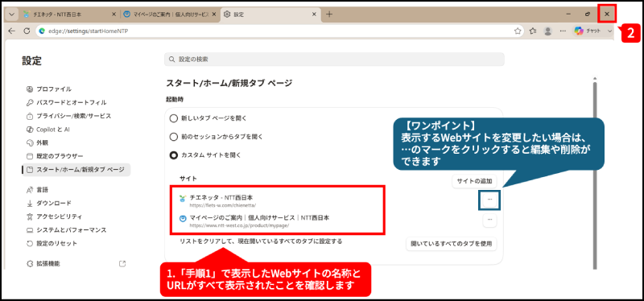The width and height of the screenshot is (644, 301).
Task: Close the マイページのご案内 tab
Action: 213,14
